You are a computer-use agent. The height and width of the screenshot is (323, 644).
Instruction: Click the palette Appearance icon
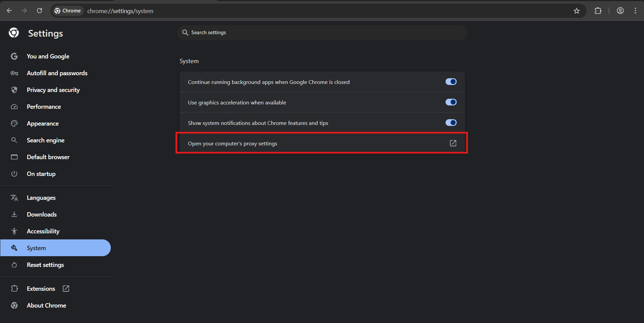tap(14, 124)
